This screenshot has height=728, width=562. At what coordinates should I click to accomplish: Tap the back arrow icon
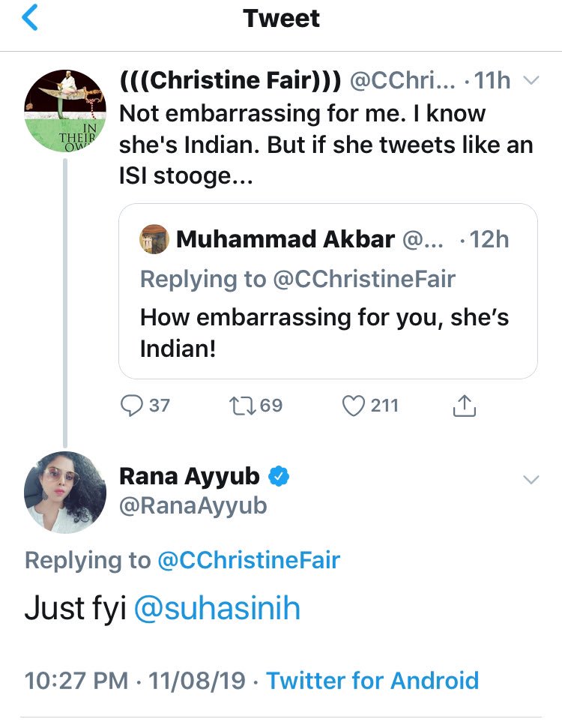30,19
